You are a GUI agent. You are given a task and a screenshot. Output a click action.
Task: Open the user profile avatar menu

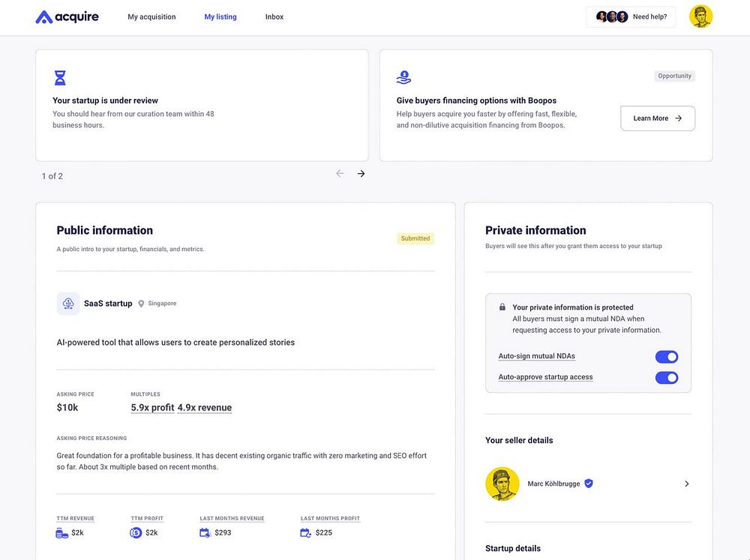[x=700, y=16]
